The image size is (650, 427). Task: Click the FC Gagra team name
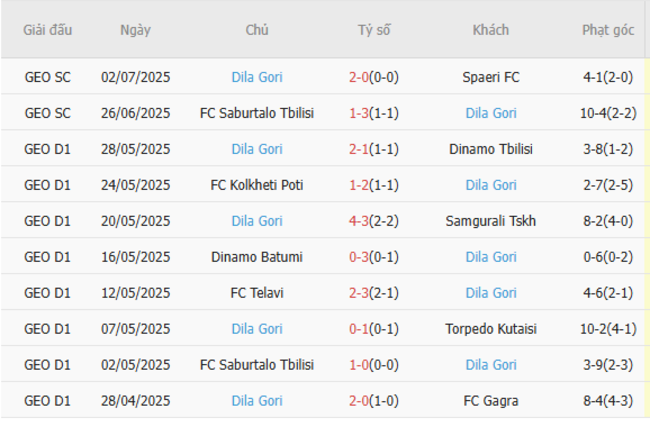pyautogui.click(x=491, y=401)
